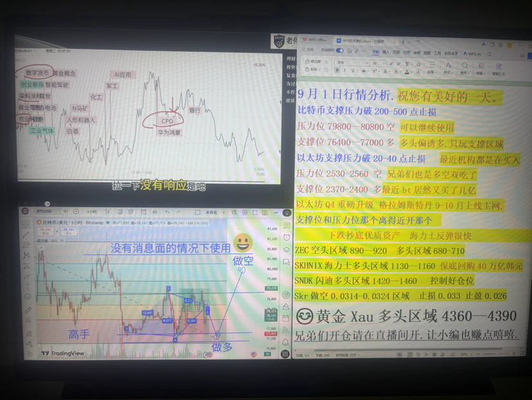Click the font color button with black bar
The width and height of the screenshot is (532, 400).
407,71
